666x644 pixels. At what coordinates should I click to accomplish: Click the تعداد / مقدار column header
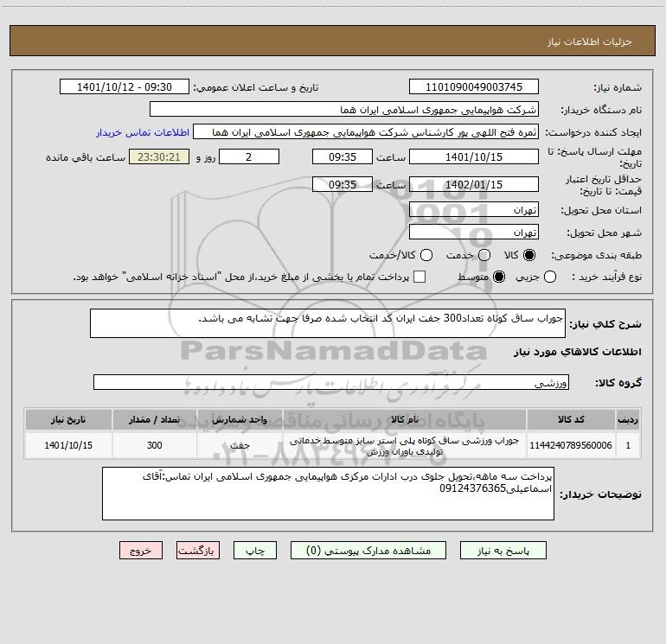point(154,420)
